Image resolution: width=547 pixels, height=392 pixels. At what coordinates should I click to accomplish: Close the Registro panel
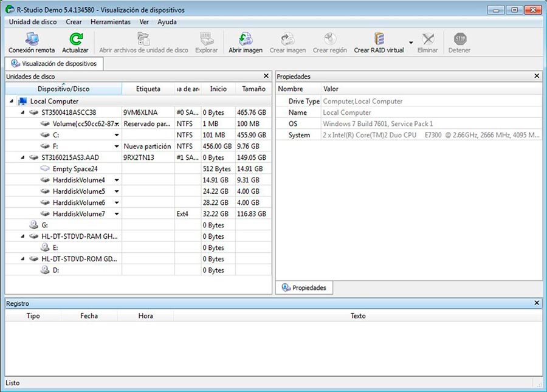pos(537,303)
